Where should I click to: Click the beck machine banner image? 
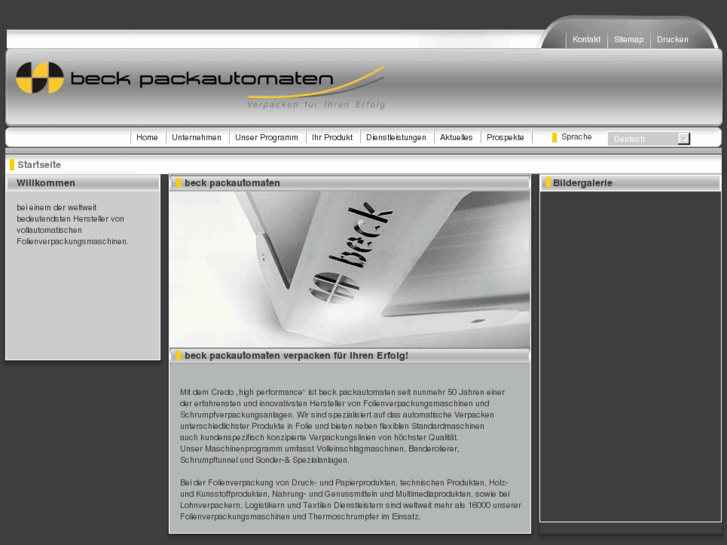click(x=350, y=269)
